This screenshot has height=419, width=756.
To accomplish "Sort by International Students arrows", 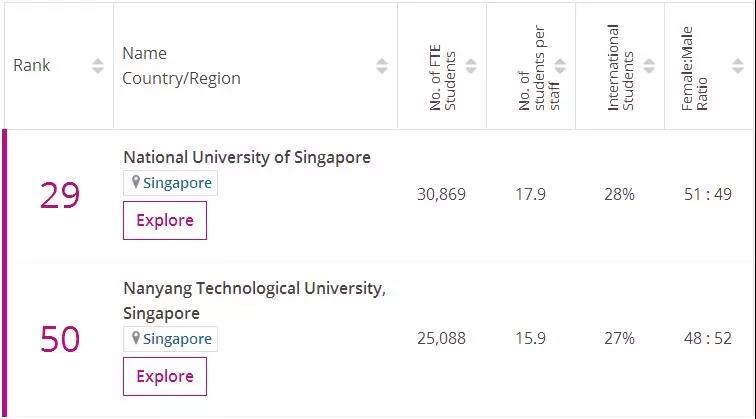I will tap(649, 66).
